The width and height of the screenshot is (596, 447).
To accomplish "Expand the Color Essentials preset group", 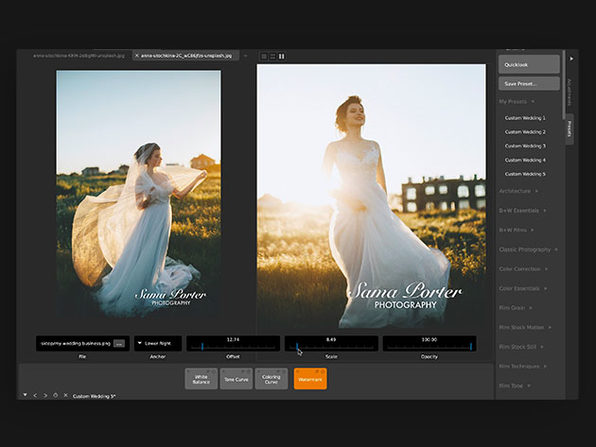I will point(523,288).
